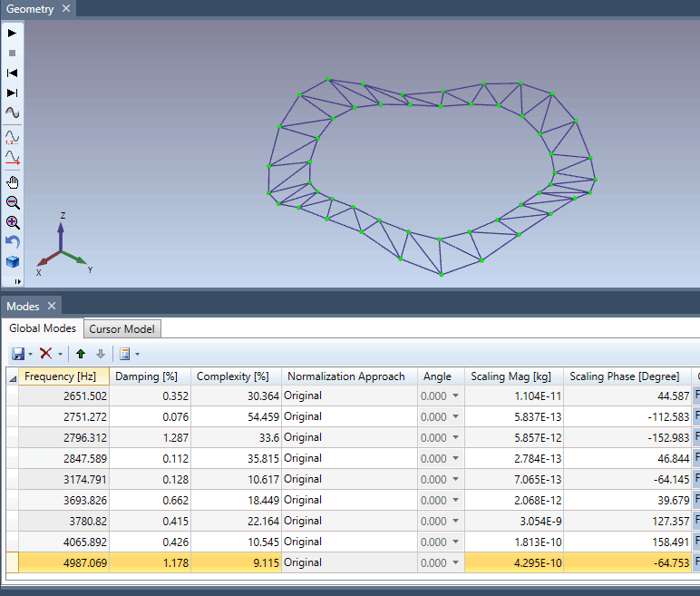Switch to the Cursor Model tab
Image resolution: width=700 pixels, height=596 pixels.
(122, 328)
